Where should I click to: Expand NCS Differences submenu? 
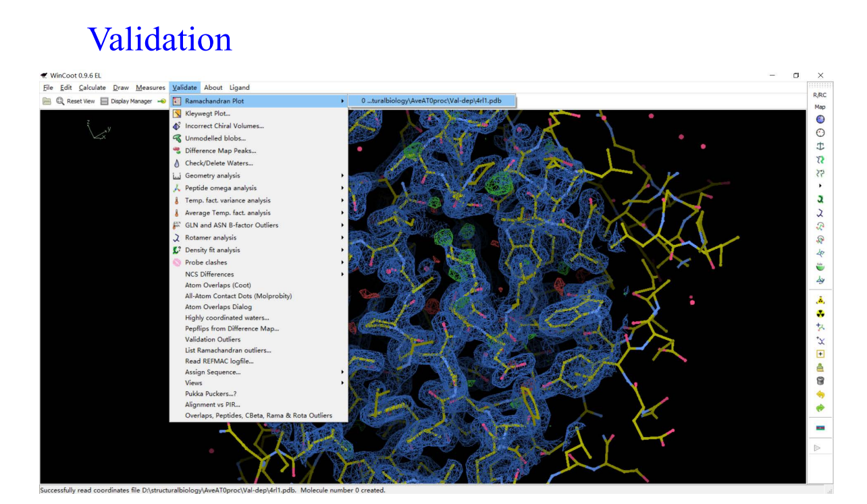pyautogui.click(x=259, y=274)
